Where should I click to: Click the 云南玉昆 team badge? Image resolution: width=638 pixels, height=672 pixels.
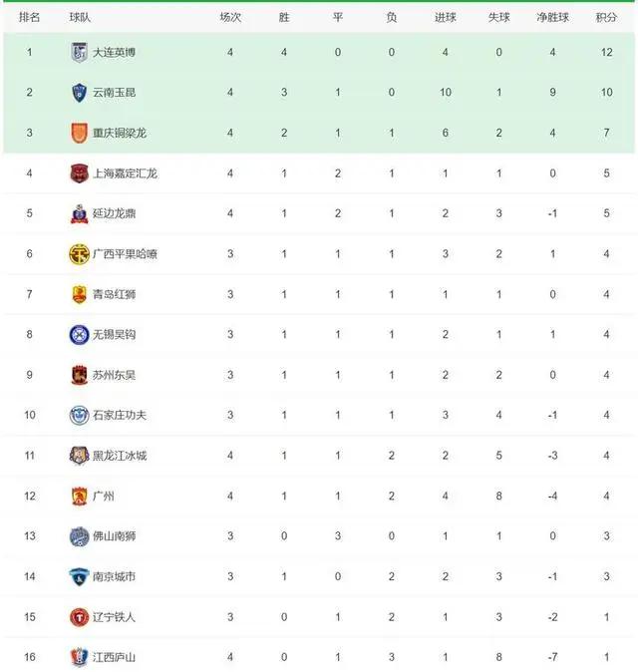point(79,93)
